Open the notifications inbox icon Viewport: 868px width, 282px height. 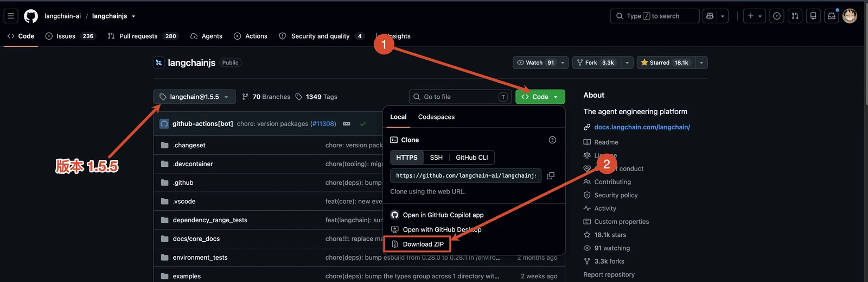831,16
